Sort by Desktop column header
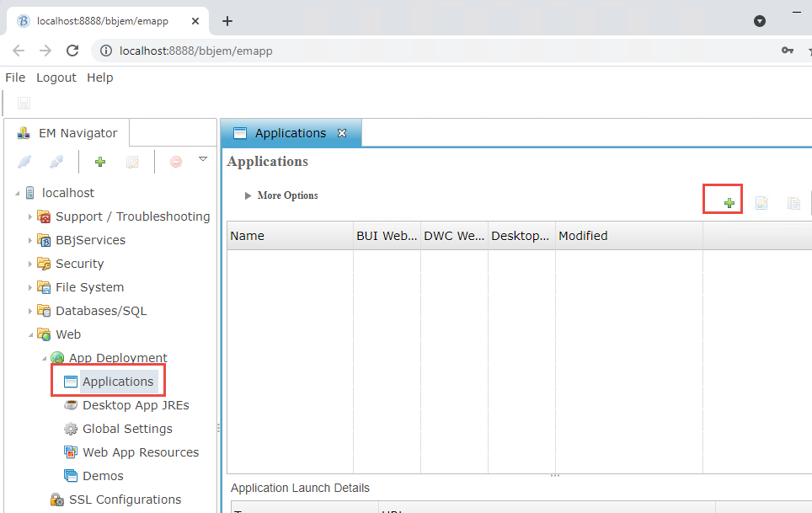This screenshot has height=513, width=812. click(521, 236)
